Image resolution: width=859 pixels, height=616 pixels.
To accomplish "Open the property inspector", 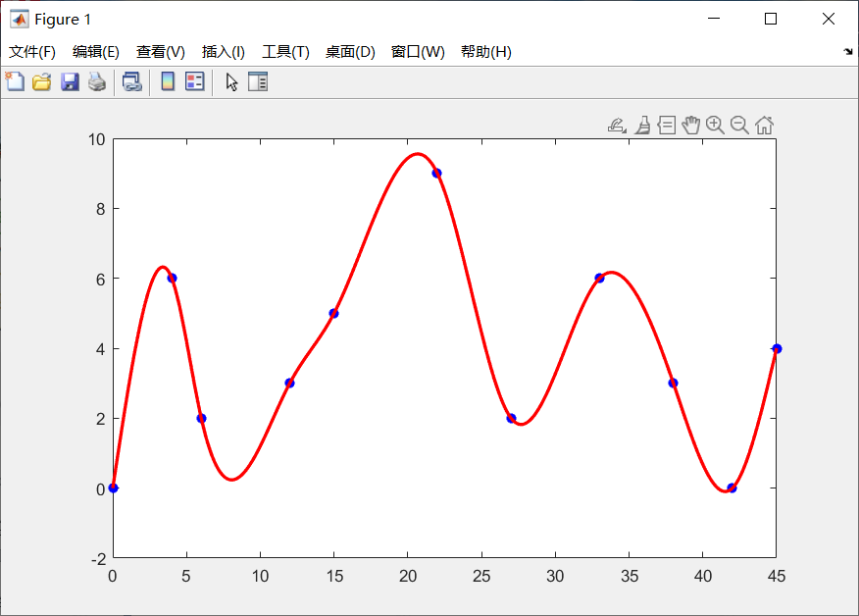I will pyautogui.click(x=257, y=81).
